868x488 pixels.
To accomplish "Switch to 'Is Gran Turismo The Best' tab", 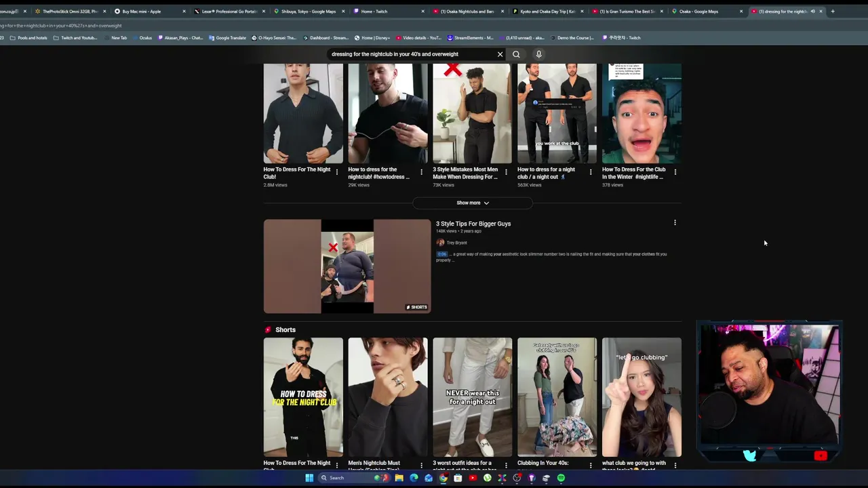I will point(627,12).
